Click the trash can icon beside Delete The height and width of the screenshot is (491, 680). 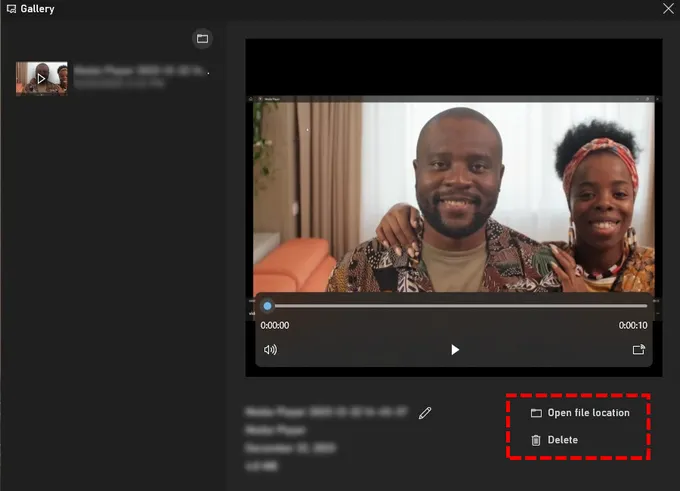536,440
